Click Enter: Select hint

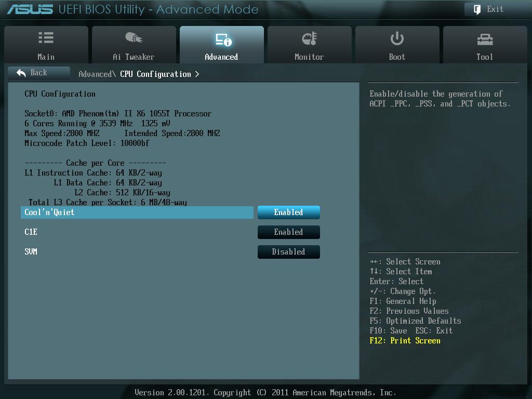(396, 281)
